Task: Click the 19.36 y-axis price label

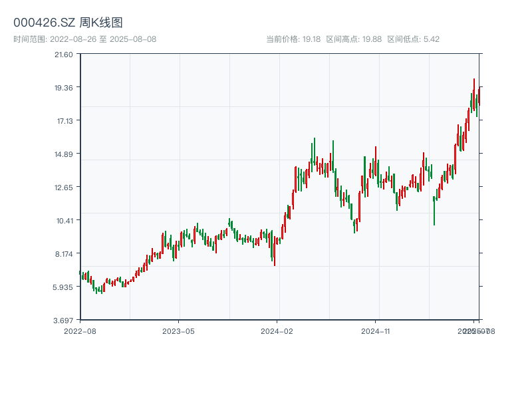Action: pos(64,88)
